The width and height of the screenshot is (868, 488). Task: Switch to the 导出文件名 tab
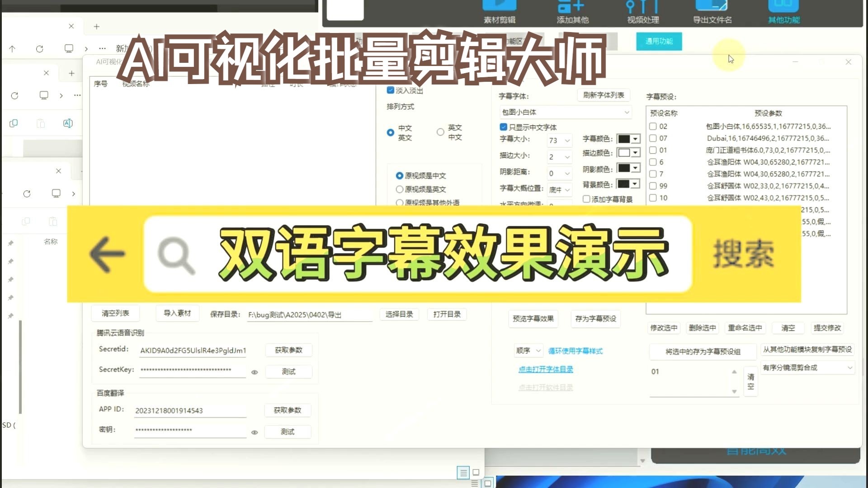pos(712,12)
